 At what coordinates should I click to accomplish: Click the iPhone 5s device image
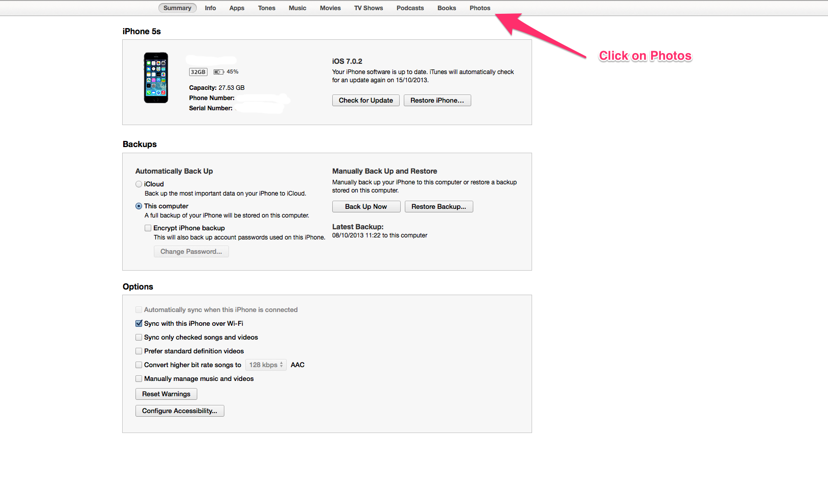coord(156,78)
